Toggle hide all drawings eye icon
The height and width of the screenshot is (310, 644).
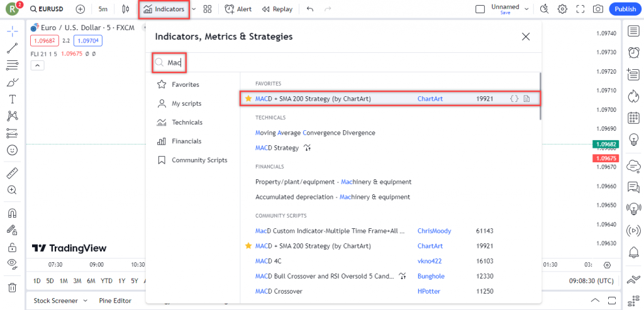(13, 264)
